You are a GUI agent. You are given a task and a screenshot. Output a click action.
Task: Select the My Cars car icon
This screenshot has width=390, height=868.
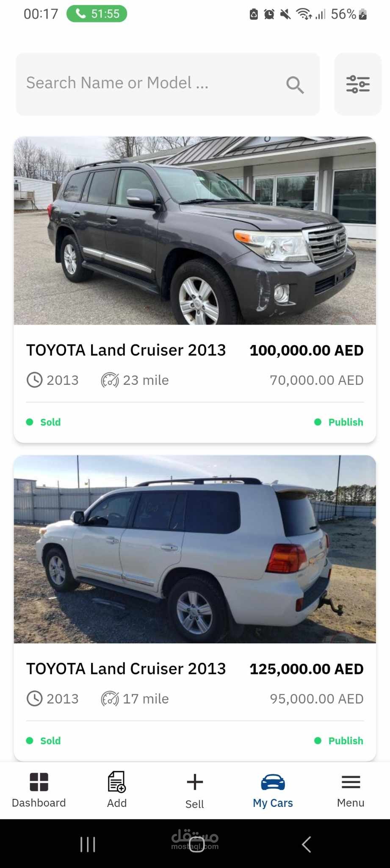273,782
